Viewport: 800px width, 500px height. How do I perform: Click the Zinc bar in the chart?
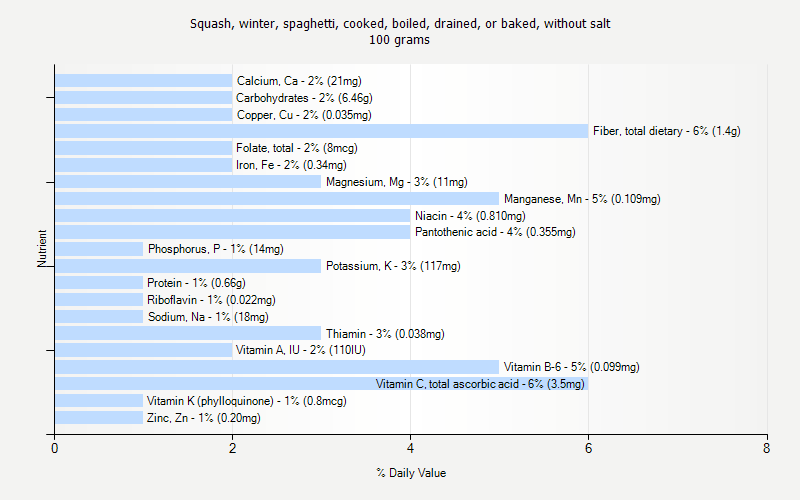pyautogui.click(x=99, y=417)
